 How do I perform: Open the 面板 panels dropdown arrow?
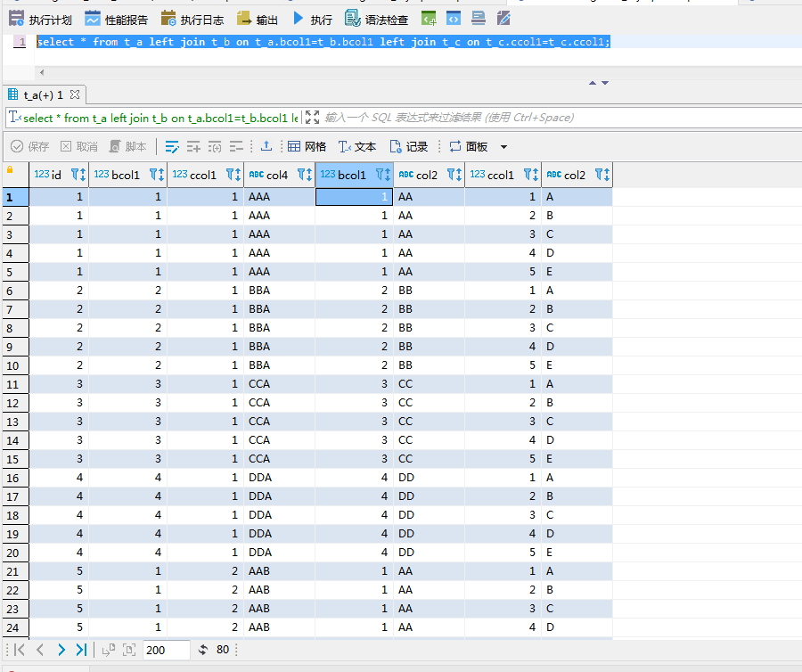click(503, 146)
